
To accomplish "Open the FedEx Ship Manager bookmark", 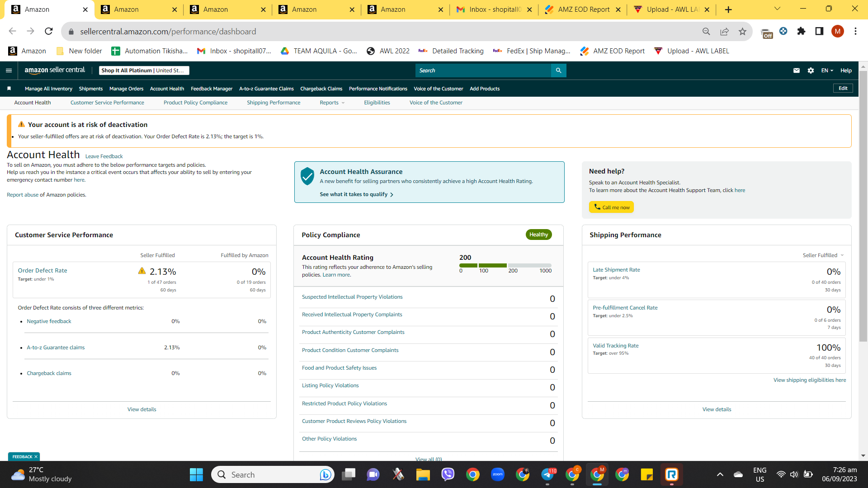I will (532, 51).
